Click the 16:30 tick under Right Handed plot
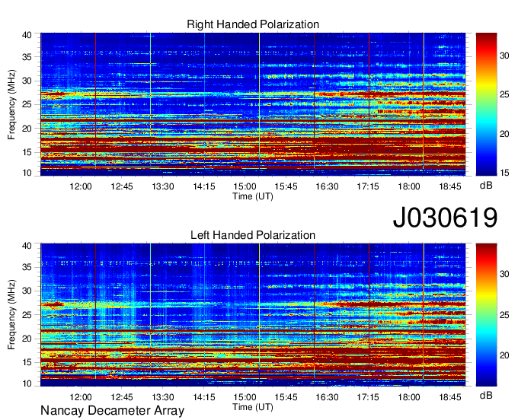This screenshot has height=420, width=518. [x=327, y=186]
